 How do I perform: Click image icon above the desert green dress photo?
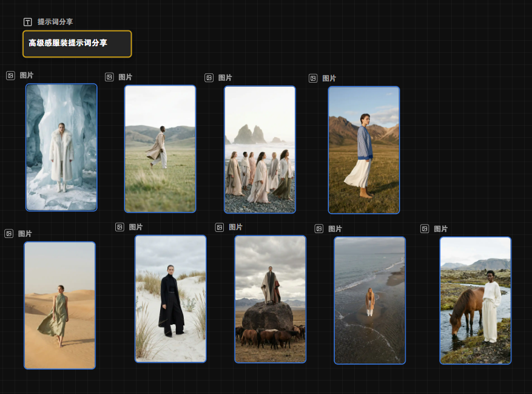(x=9, y=234)
